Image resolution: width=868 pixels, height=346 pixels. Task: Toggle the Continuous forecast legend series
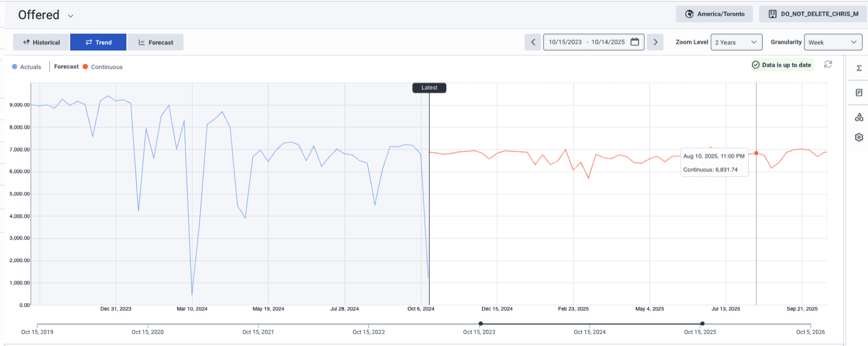coord(103,67)
